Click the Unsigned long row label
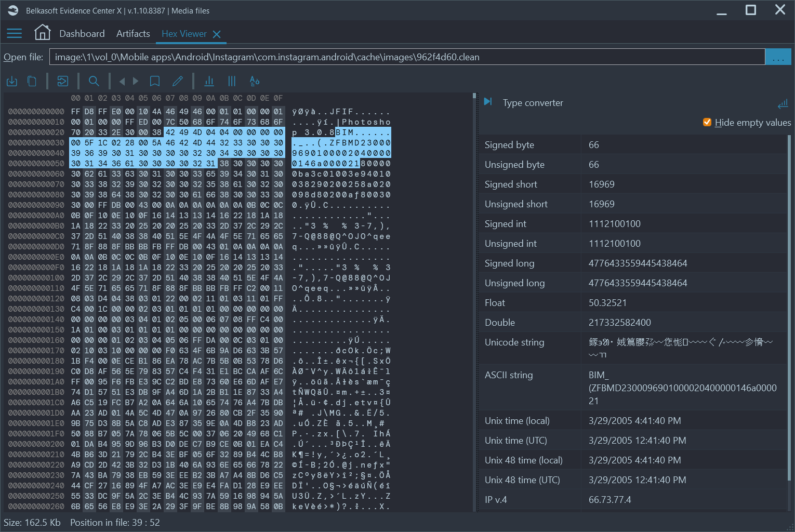The height and width of the screenshot is (532, 795). point(514,283)
